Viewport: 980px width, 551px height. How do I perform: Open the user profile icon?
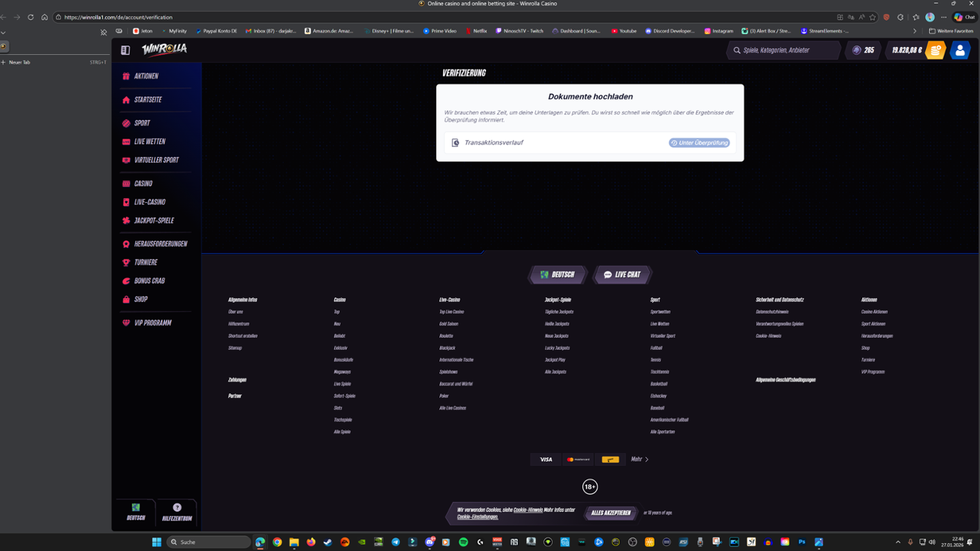click(x=959, y=50)
